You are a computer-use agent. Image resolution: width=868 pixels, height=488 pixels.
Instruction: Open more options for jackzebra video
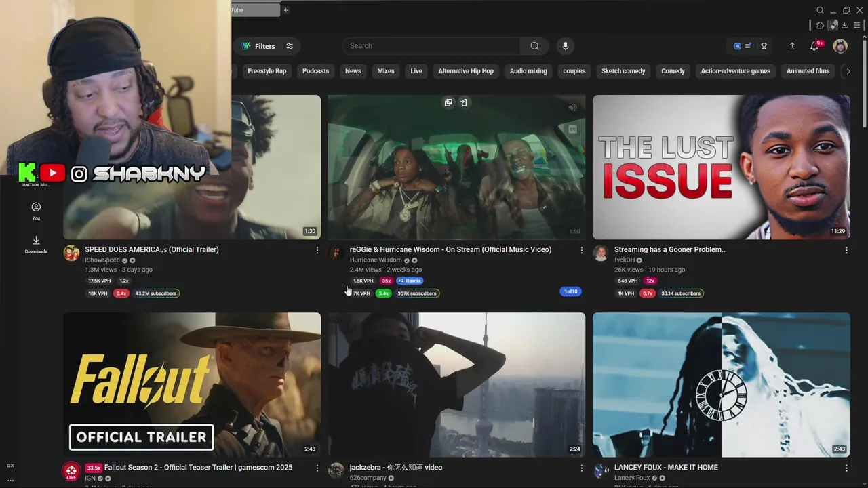(x=581, y=468)
